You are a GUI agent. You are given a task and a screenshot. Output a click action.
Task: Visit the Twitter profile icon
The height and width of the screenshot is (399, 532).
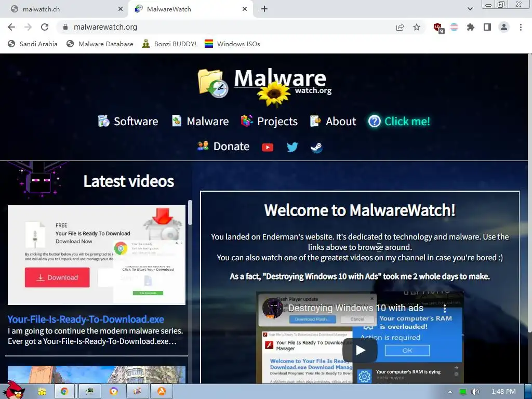[x=292, y=147]
